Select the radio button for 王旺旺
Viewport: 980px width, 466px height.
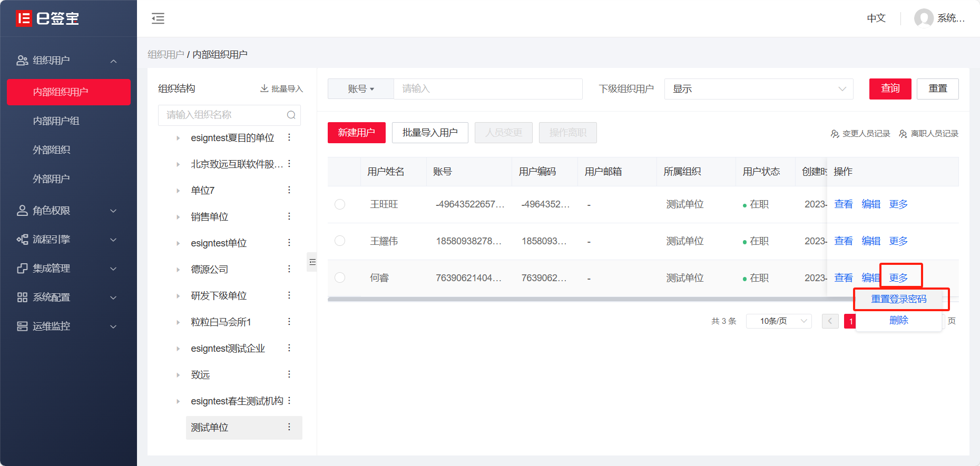340,204
